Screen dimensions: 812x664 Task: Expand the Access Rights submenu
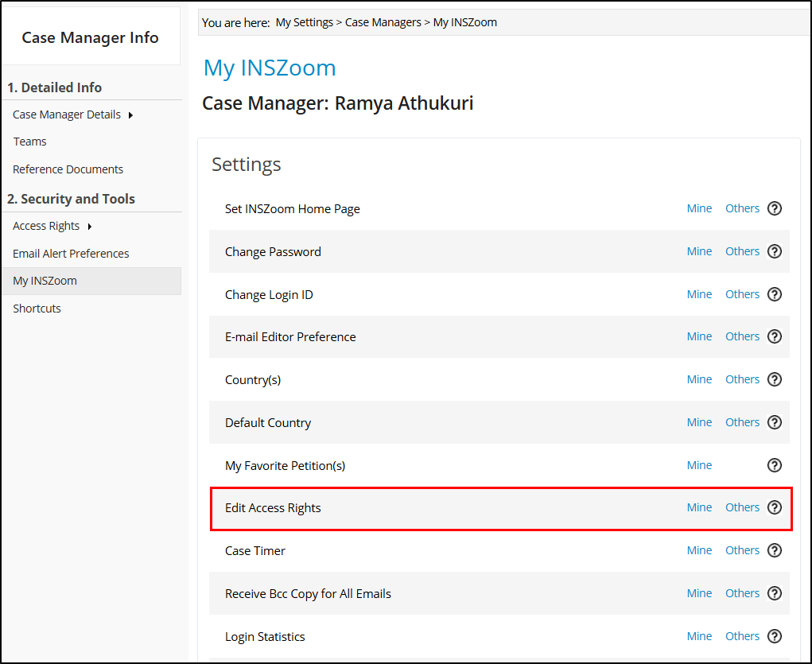pyautogui.click(x=46, y=225)
